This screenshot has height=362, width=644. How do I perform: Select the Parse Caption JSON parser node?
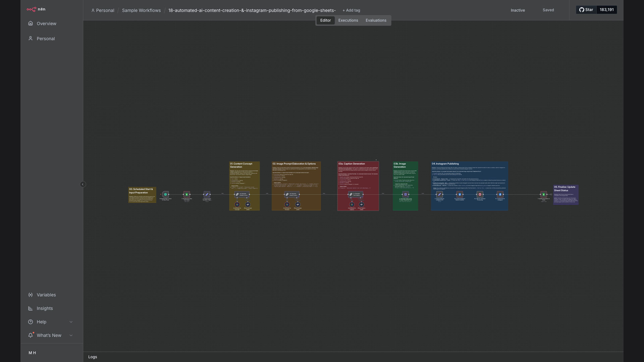pos(362,204)
